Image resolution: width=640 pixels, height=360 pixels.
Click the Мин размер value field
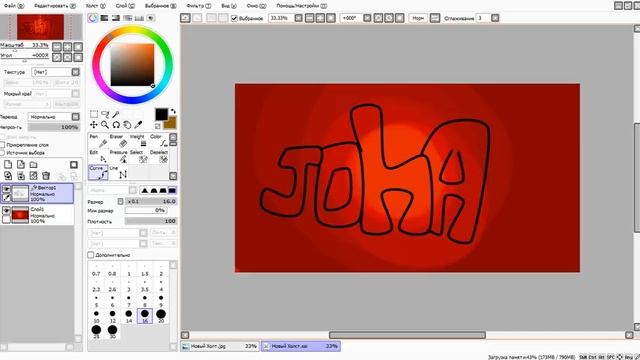146,211
